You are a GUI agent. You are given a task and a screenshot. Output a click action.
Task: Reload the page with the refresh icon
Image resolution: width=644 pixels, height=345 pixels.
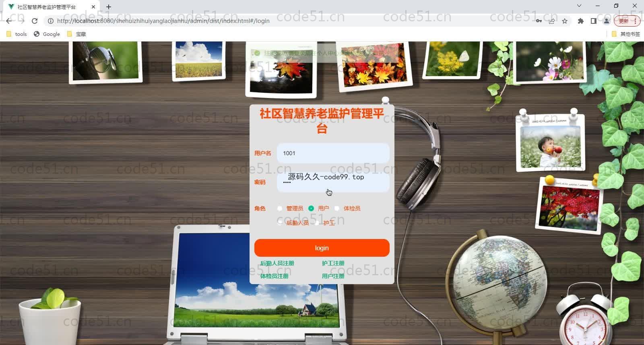35,21
